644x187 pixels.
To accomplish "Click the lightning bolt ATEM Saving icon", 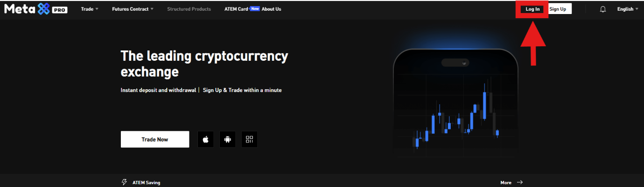I will tap(124, 182).
